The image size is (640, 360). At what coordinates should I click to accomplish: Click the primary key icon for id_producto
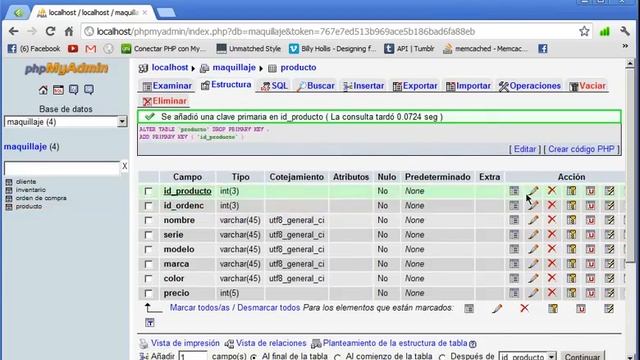(571, 191)
